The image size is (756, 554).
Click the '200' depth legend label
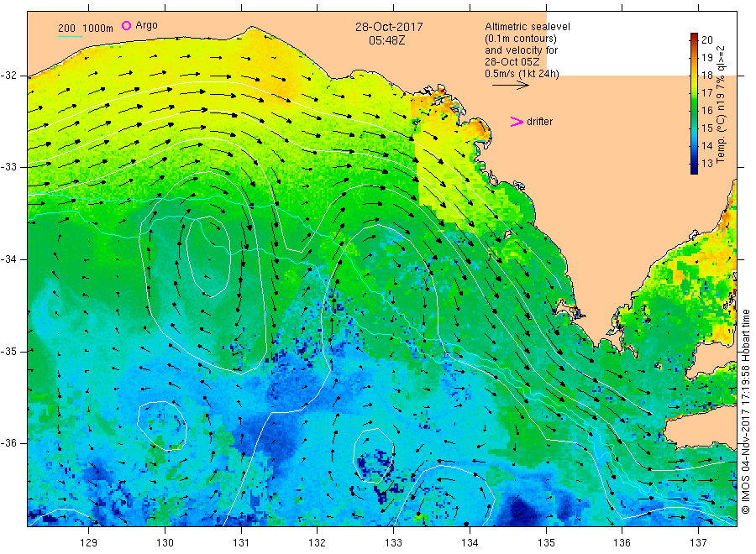pyautogui.click(x=66, y=29)
